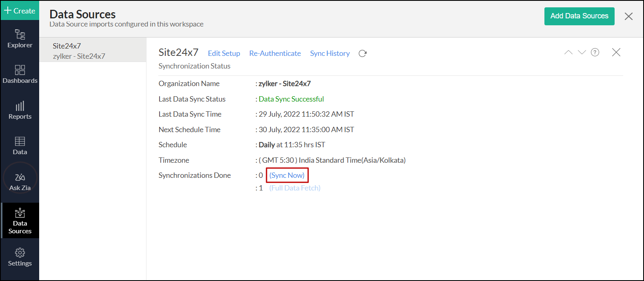Image resolution: width=644 pixels, height=281 pixels.
Task: Select the Site24x7 data source entry
Action: 93,51
